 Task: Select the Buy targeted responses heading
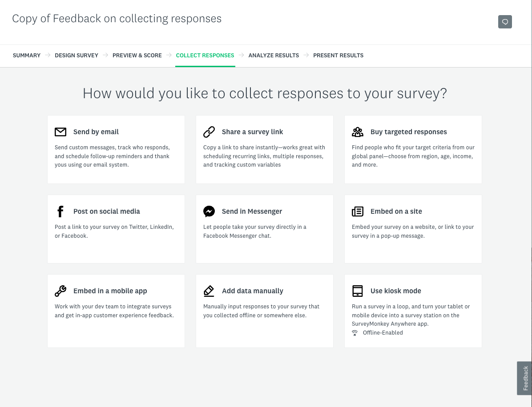pyautogui.click(x=408, y=132)
